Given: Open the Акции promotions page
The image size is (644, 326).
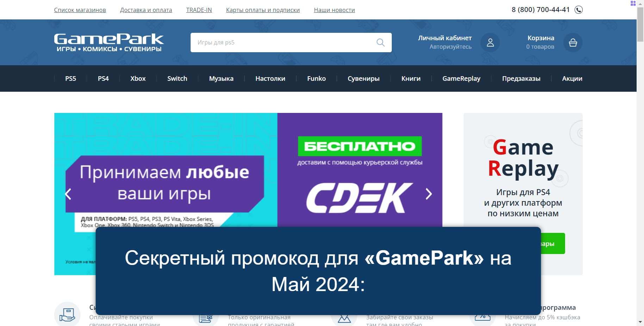Looking at the screenshot, I should 572,79.
